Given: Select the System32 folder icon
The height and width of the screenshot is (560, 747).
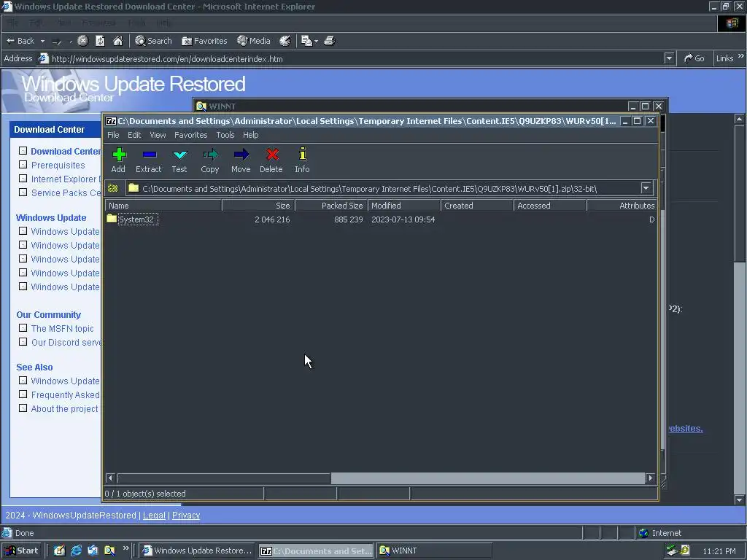Looking at the screenshot, I should [112, 219].
